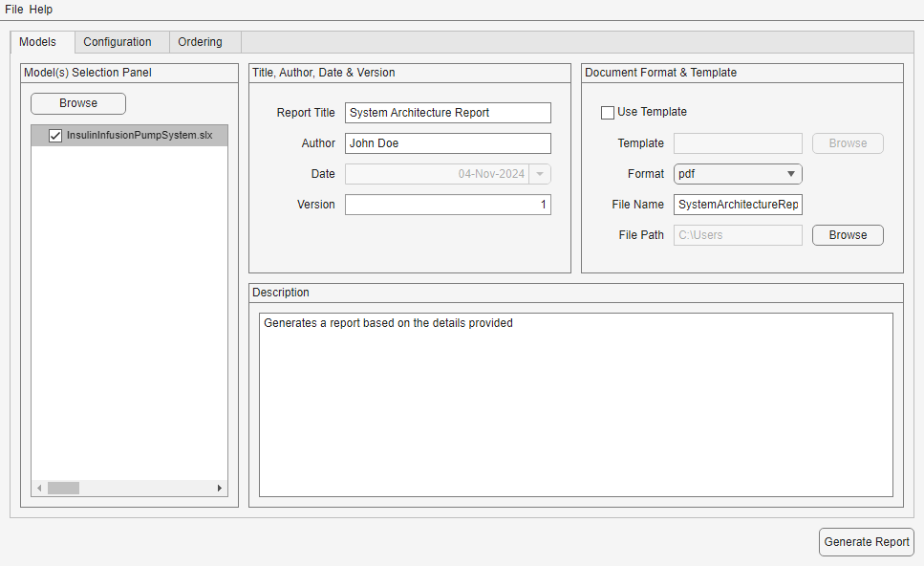Click the disabled Template Browse button

click(847, 142)
